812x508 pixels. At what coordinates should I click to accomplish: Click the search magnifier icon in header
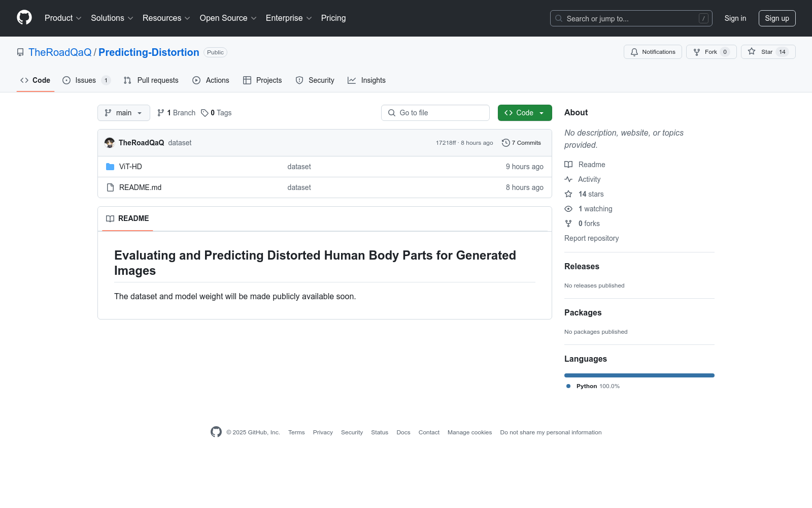(559, 18)
